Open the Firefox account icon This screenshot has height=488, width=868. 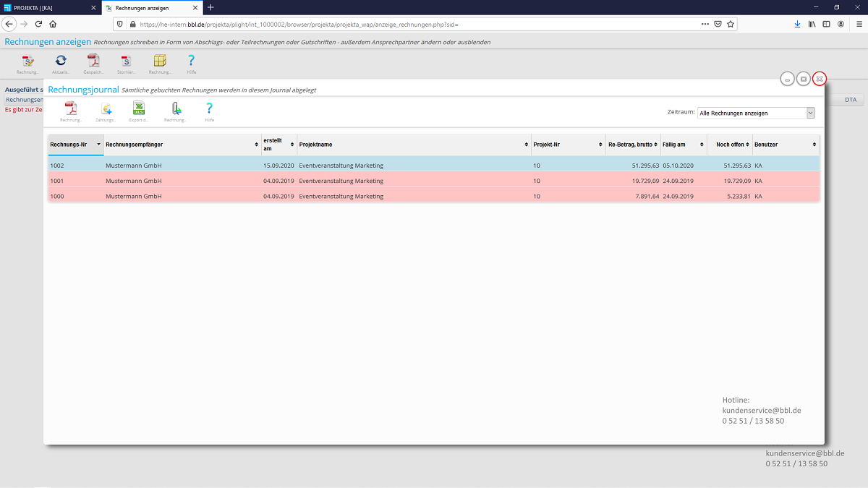(x=841, y=24)
